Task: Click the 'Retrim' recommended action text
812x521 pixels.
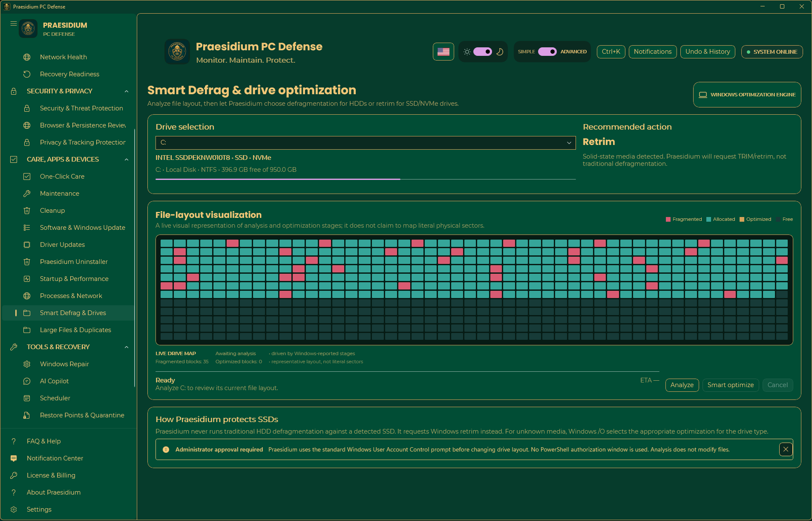Action: pyautogui.click(x=599, y=142)
